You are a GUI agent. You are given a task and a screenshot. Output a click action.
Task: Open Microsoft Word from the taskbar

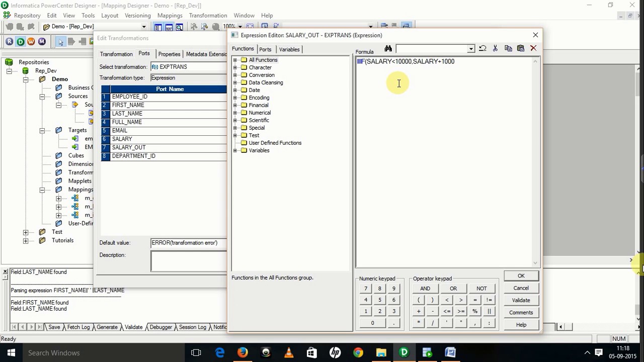pos(450,352)
